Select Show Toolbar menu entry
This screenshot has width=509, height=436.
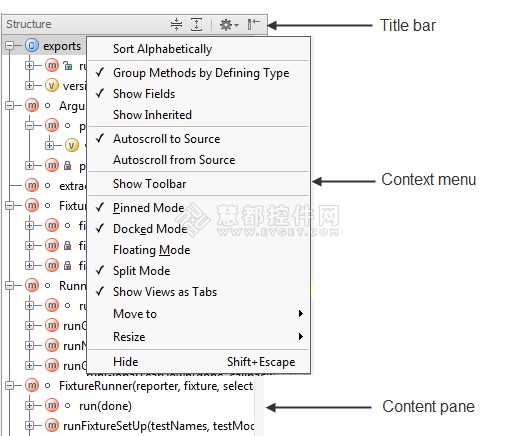click(199, 184)
